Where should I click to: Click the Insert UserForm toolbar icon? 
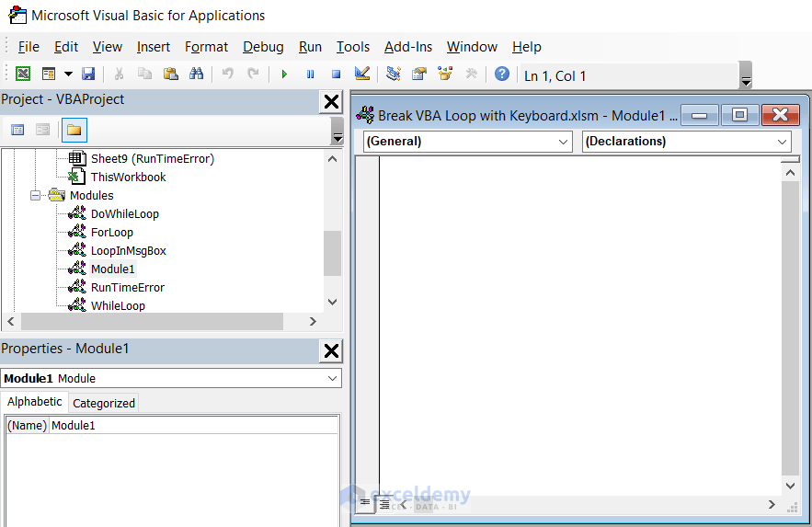49,74
